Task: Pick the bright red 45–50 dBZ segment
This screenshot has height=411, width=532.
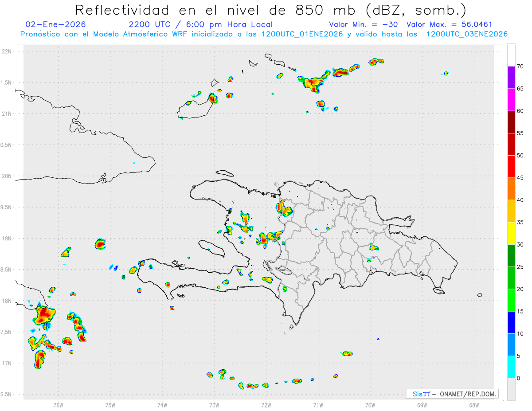Action: tap(511, 167)
